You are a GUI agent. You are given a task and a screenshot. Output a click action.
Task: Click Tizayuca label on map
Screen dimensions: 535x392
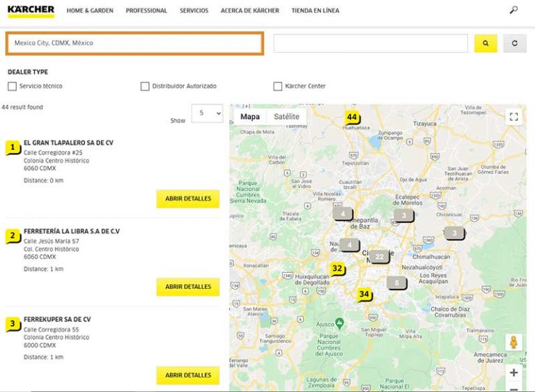coord(425,124)
